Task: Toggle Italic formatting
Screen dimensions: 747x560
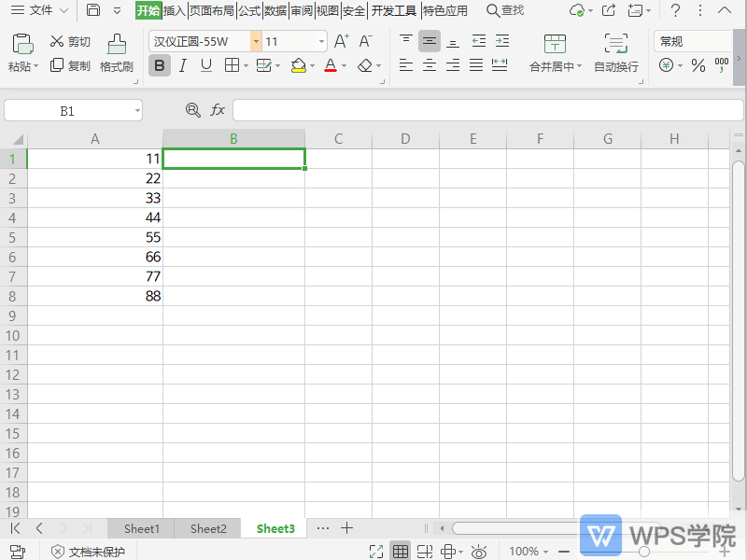Action: tap(183, 65)
